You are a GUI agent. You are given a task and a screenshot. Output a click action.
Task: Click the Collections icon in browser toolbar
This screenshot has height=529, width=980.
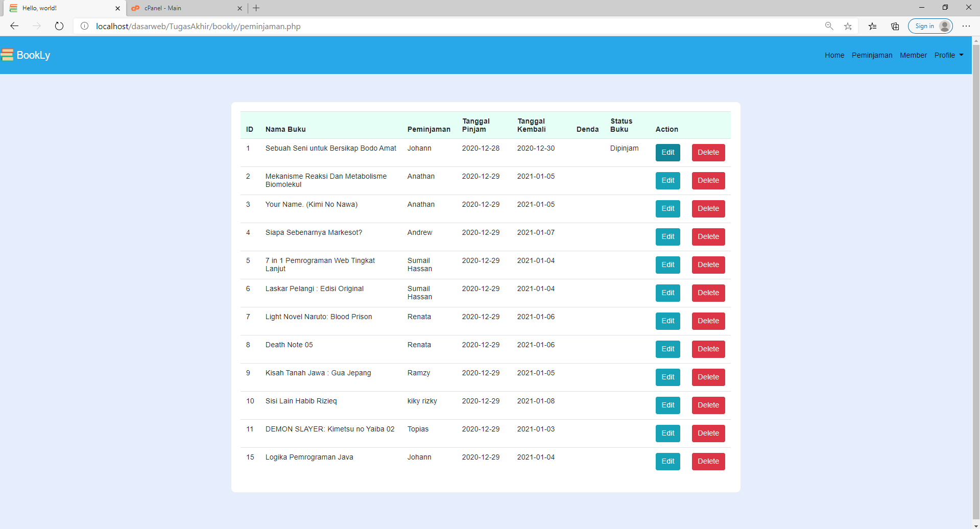pos(895,26)
